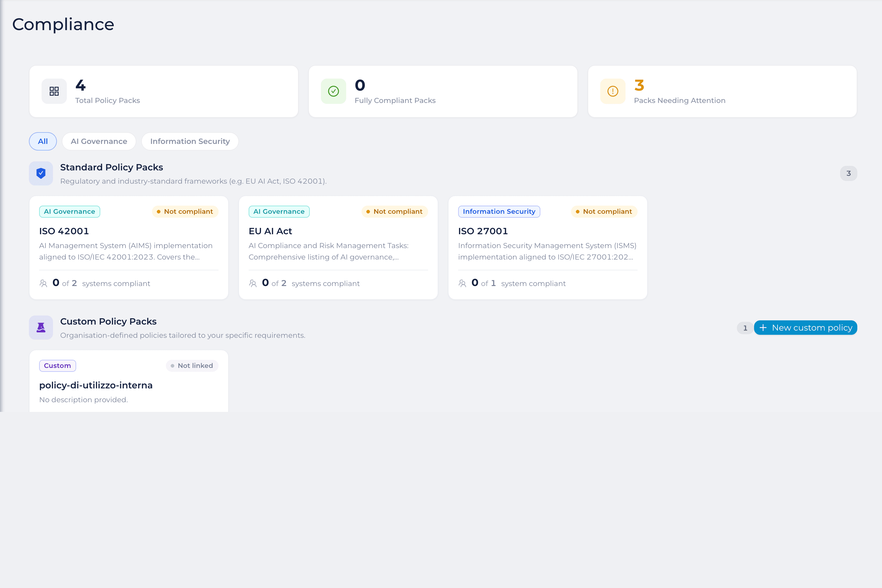
Task: Click the Total Policy Packs stat card
Action: click(x=164, y=92)
